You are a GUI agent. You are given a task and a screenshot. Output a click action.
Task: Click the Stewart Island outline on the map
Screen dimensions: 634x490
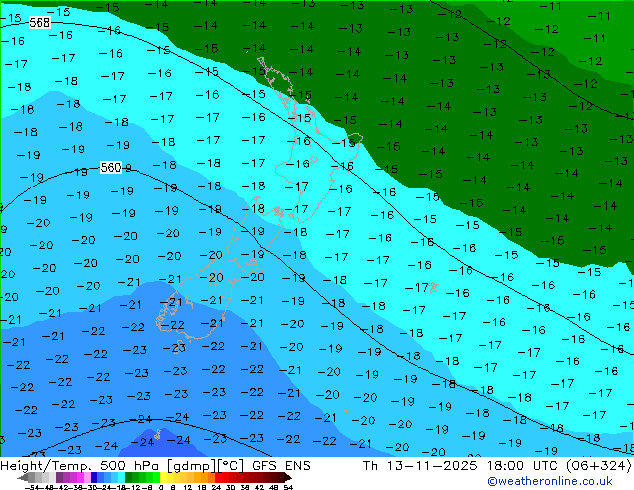pos(179,348)
